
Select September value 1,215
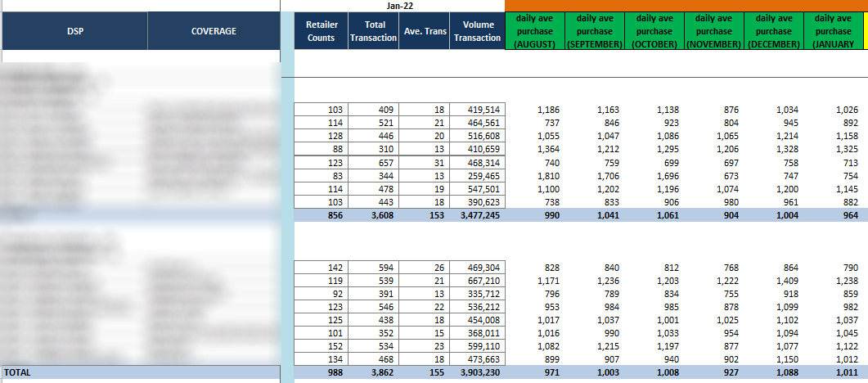pyautogui.click(x=608, y=346)
